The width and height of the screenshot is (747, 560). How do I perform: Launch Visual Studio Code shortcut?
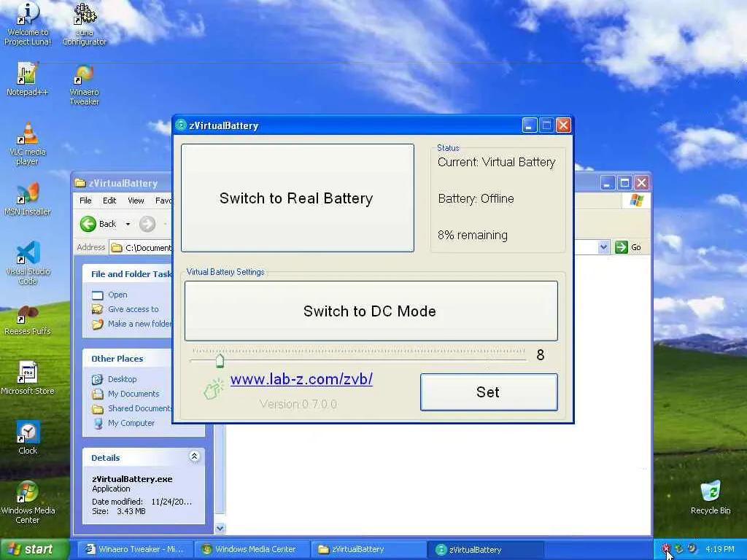click(x=28, y=262)
